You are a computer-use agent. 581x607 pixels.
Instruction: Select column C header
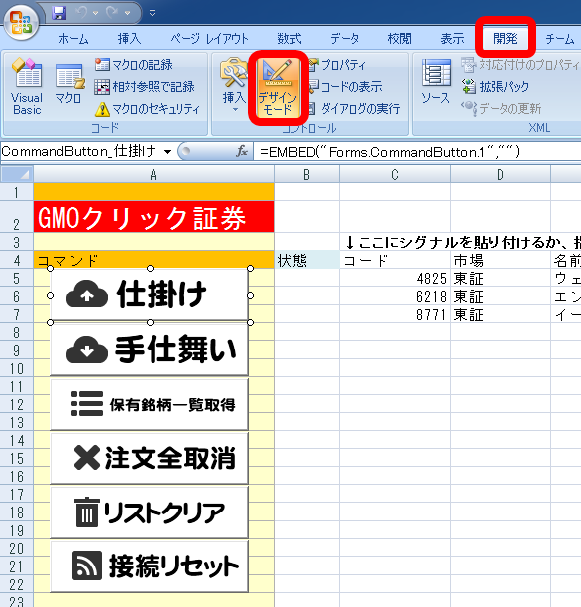point(395,175)
